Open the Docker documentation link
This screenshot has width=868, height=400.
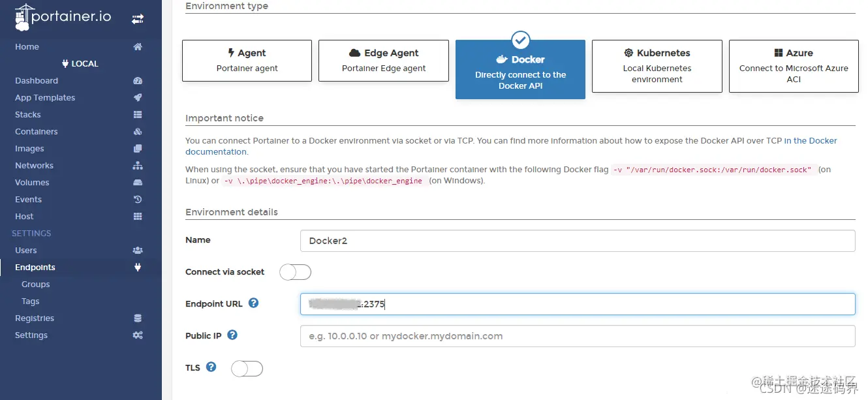[511, 146]
